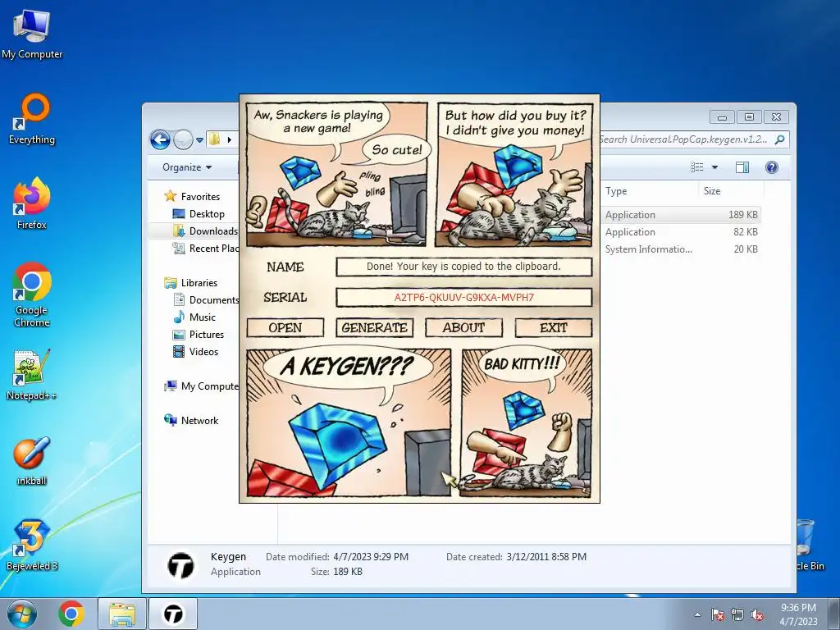
Task: Select Documents library in navigation pane
Action: pos(213,300)
